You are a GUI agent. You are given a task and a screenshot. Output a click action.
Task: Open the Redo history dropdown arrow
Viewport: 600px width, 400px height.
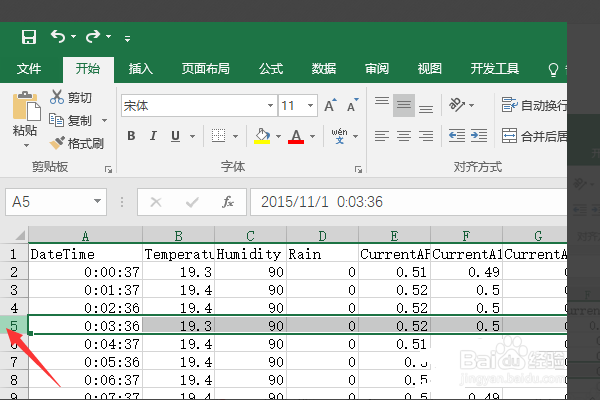click(x=108, y=37)
